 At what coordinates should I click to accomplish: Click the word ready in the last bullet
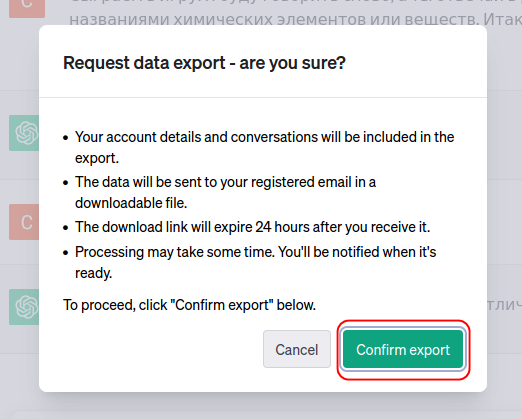tap(93, 274)
